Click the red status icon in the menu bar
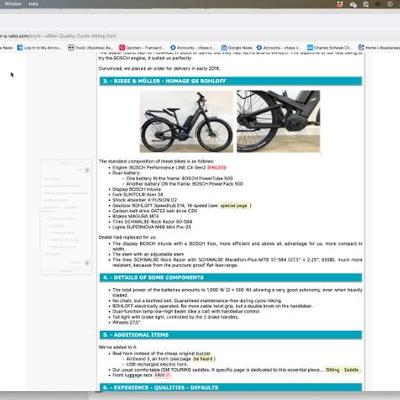The width and height of the screenshot is (400, 400). click(340, 4)
